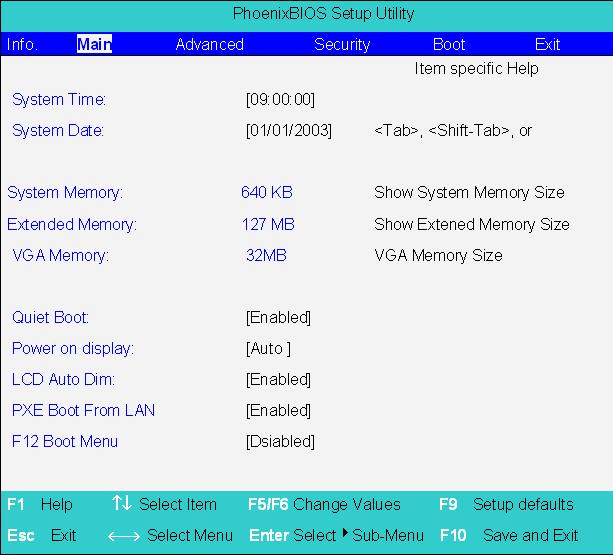Screen dimensions: 613x555
Task: Toggle PXE Boot From LAN [Enabled] value
Action: 278,410
